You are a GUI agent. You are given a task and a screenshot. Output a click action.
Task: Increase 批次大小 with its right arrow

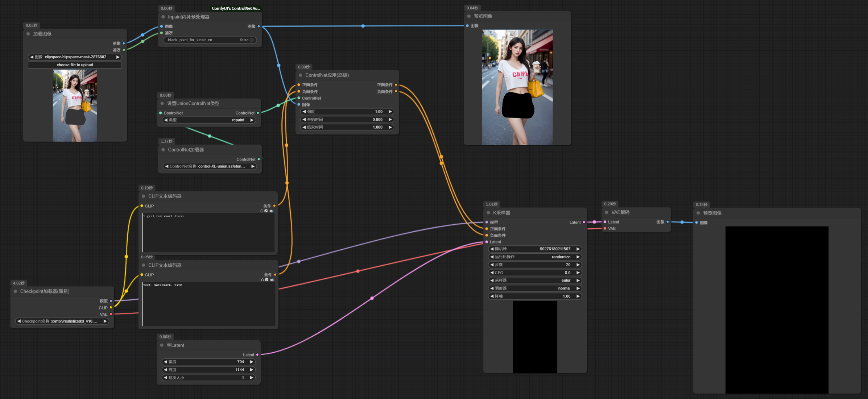tap(251, 378)
